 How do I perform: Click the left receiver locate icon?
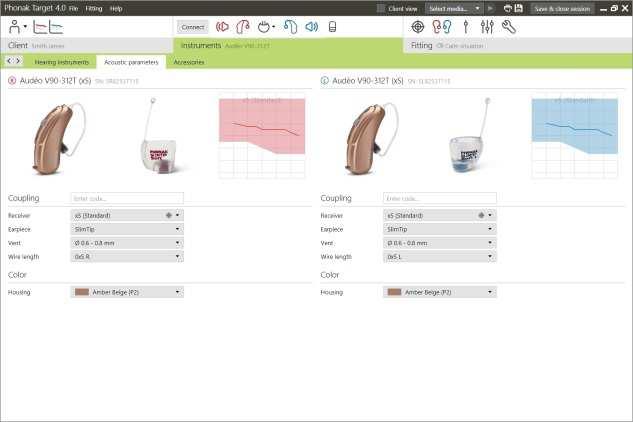[x=481, y=215]
